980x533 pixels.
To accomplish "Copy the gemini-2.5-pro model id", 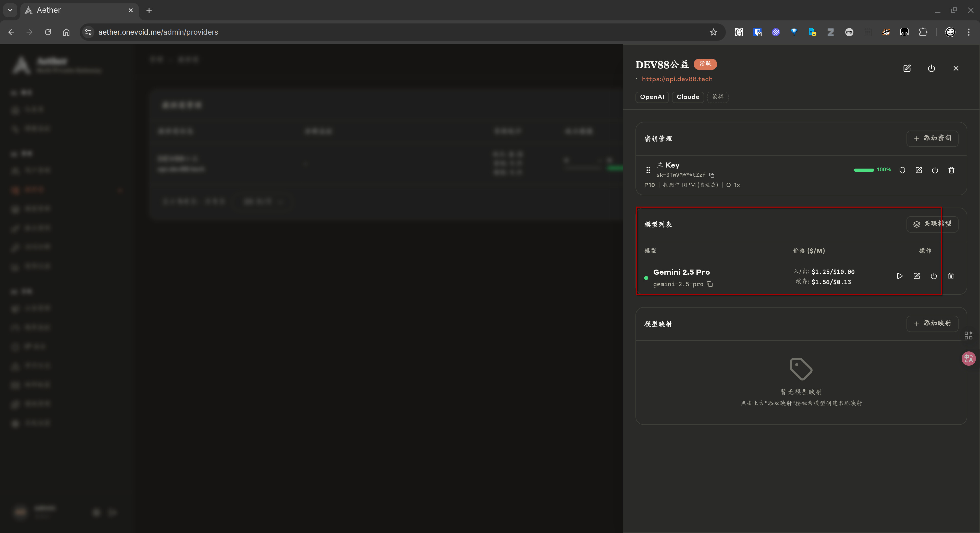I will [x=709, y=284].
